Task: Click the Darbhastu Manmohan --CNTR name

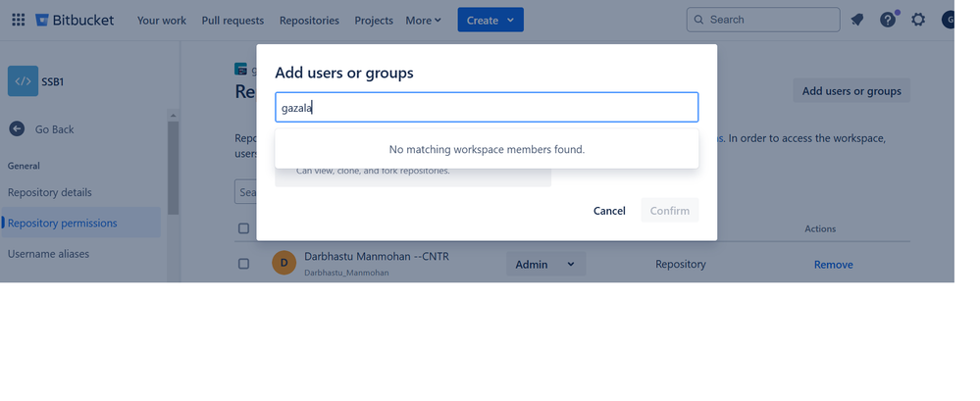Action: (377, 257)
